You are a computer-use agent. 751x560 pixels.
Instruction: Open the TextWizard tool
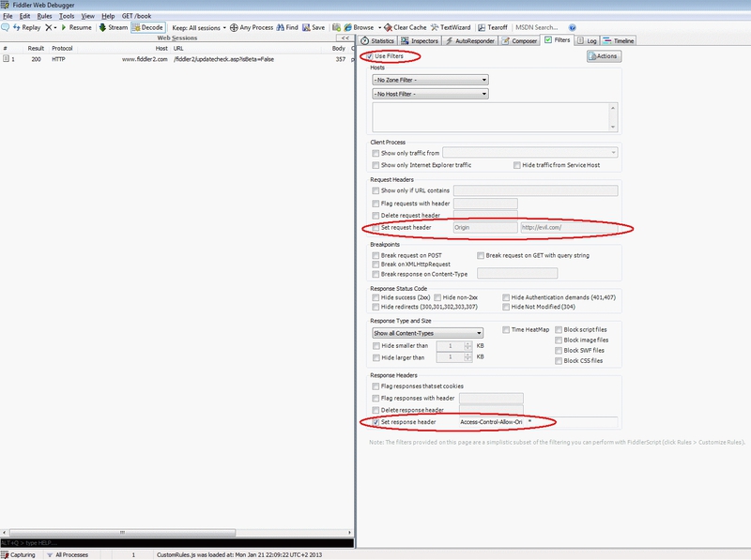tap(451, 28)
